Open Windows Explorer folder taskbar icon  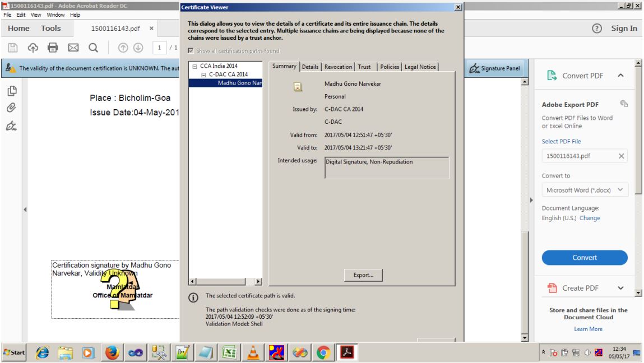[66, 353]
